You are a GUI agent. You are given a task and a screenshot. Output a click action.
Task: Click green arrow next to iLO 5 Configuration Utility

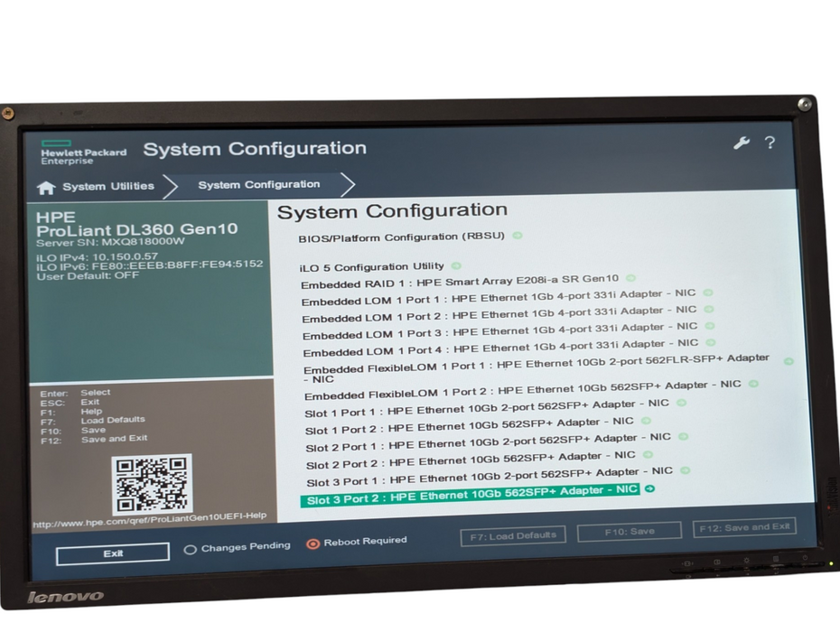click(456, 265)
